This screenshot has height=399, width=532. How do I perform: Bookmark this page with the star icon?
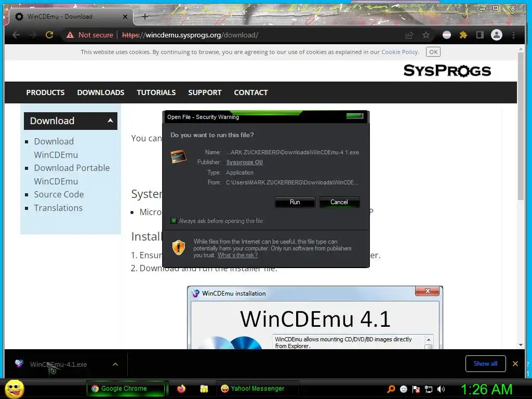426,35
